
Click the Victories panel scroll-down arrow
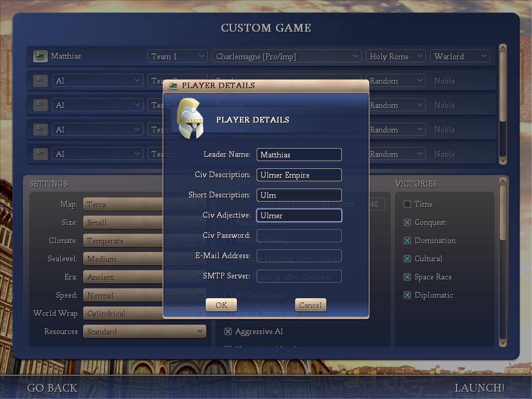coord(503,343)
